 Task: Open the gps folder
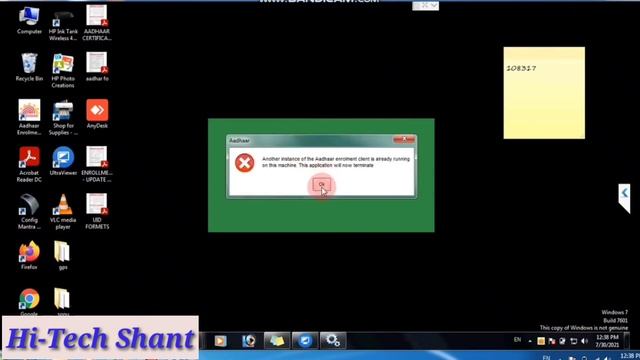coord(62,255)
